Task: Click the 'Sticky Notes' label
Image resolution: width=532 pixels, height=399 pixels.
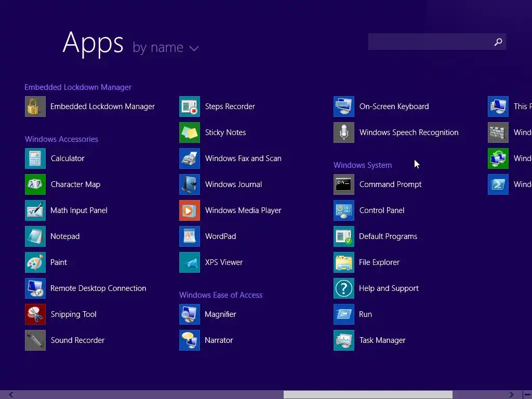Action: click(x=225, y=132)
